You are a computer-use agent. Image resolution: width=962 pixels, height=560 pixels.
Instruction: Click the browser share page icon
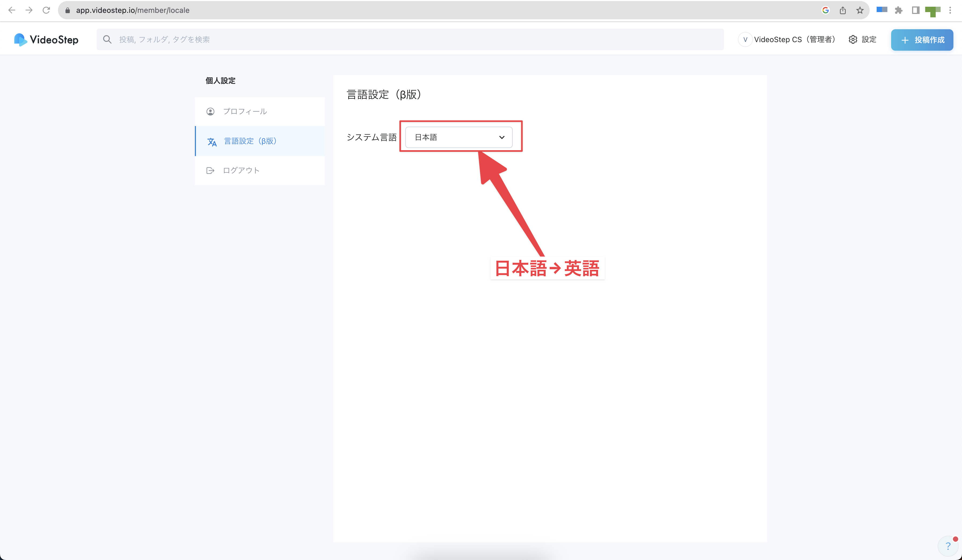843,10
